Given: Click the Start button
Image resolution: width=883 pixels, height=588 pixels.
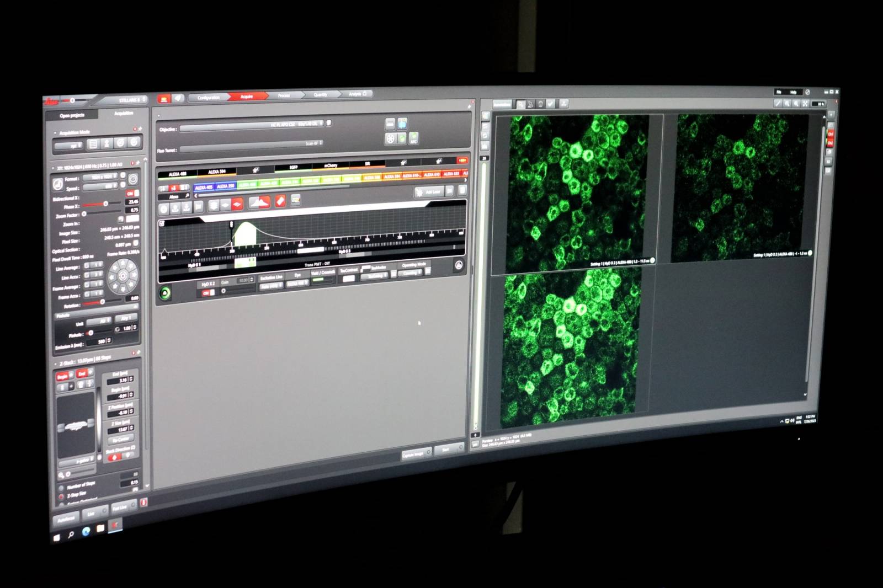Looking at the screenshot, I should [x=449, y=449].
